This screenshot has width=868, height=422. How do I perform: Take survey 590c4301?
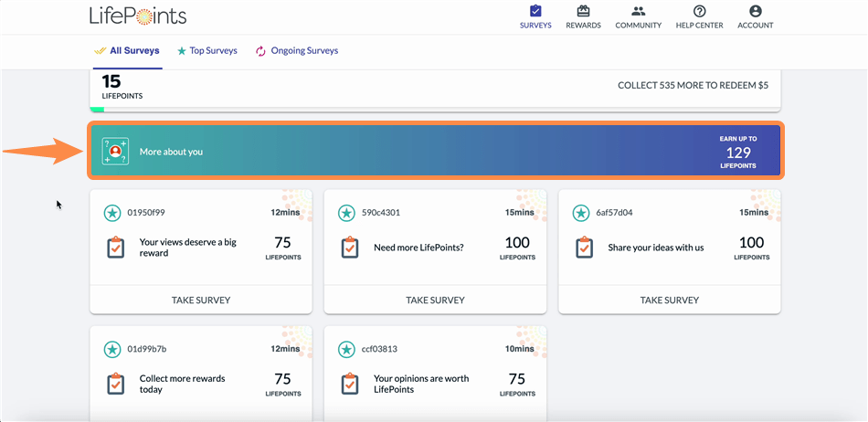[x=435, y=300]
